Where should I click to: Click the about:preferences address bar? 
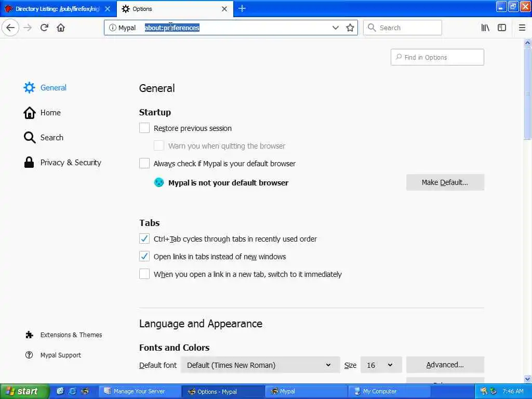tap(231, 28)
